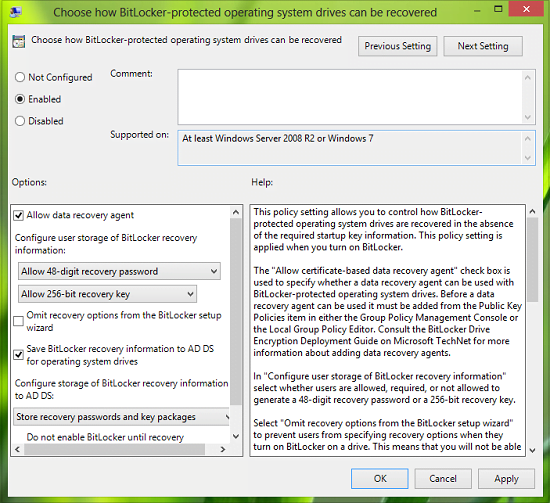Uncheck Allow data recovery agent

[18, 215]
